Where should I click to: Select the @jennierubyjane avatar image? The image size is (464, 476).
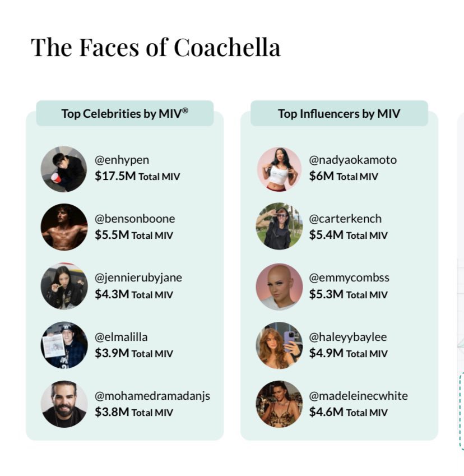pyautogui.click(x=64, y=286)
